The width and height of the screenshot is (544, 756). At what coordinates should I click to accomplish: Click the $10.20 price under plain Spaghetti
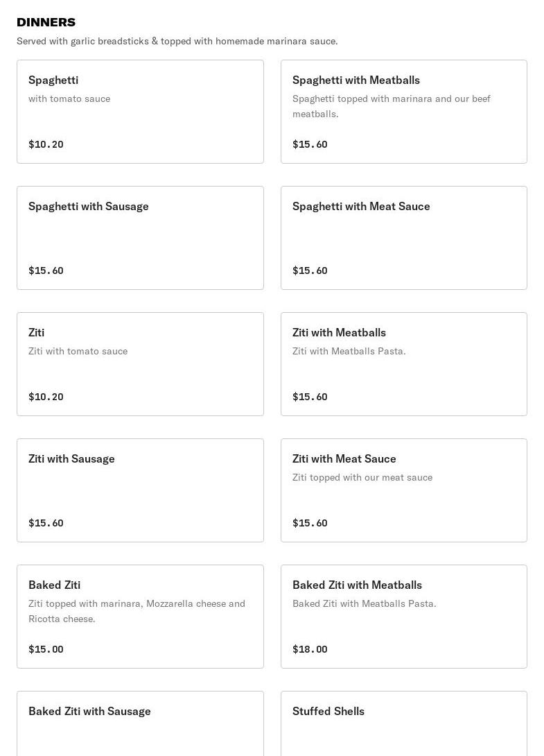pyautogui.click(x=46, y=144)
